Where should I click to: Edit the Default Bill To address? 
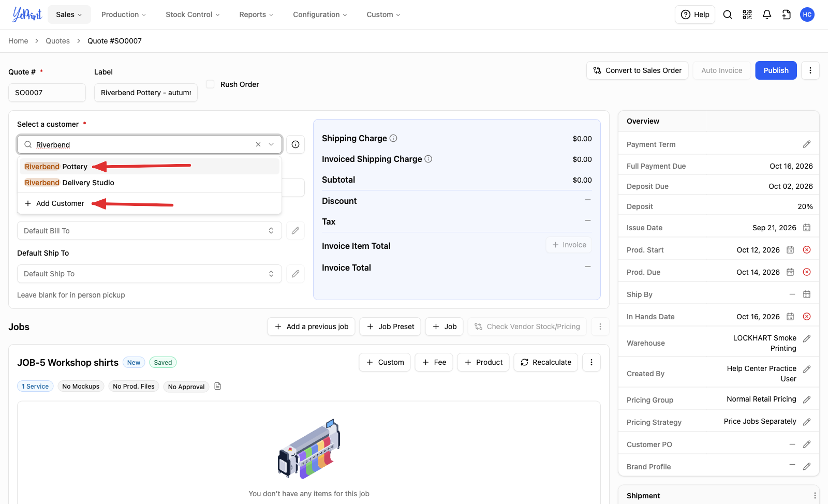295,231
